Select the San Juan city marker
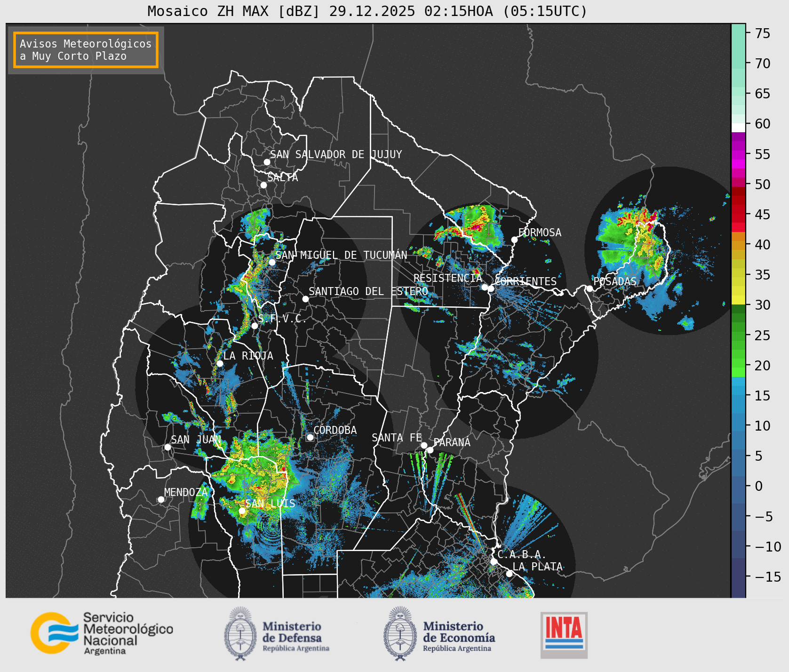This screenshot has height=672, width=789. 167,447
